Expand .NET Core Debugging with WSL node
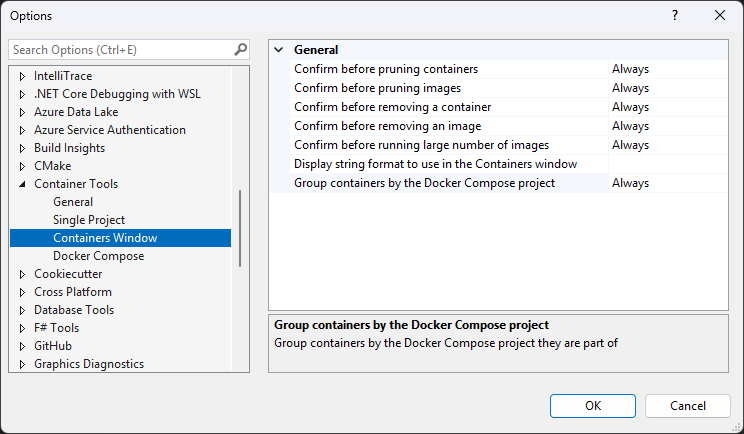Image resolution: width=744 pixels, height=434 pixels. 22,94
